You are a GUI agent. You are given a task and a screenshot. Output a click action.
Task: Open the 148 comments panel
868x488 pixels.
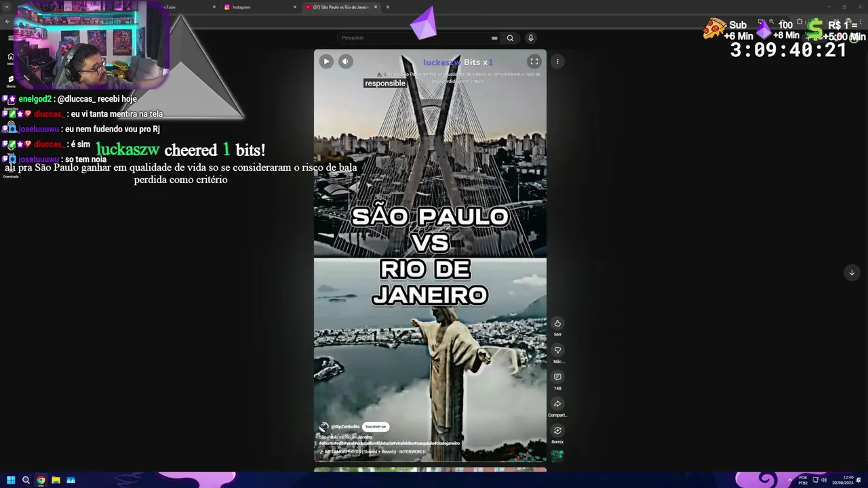[x=557, y=377]
